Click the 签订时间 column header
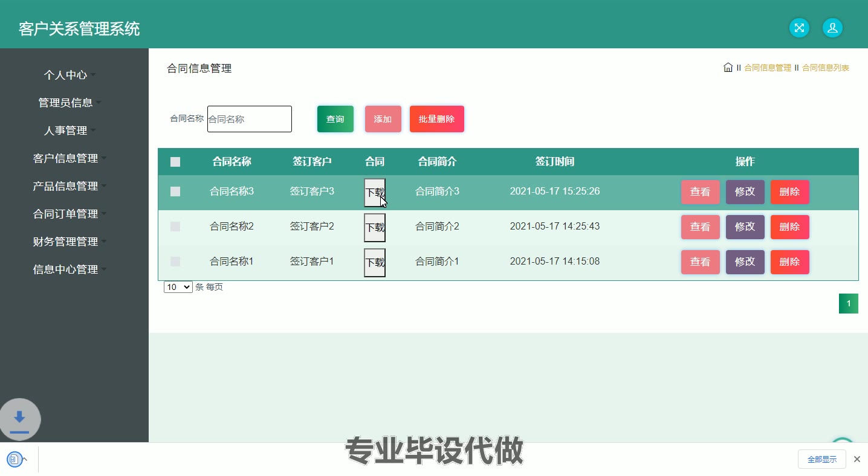Screen dimensions: 868x476 coord(555,162)
